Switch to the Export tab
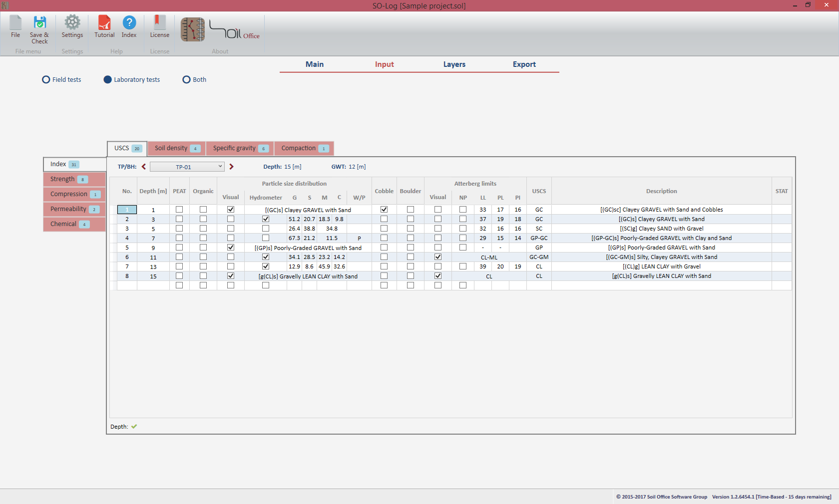The image size is (839, 504). pos(524,64)
